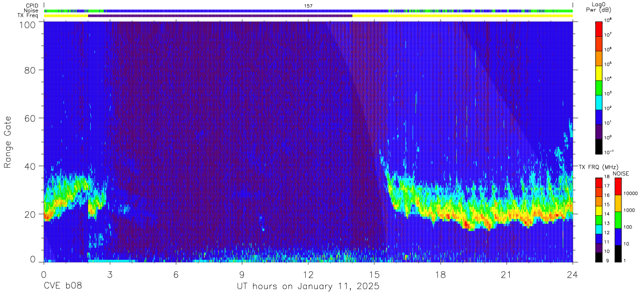644x297 pixels.
Task: Click x-axis tick label "15"
Action: [x=374, y=275]
